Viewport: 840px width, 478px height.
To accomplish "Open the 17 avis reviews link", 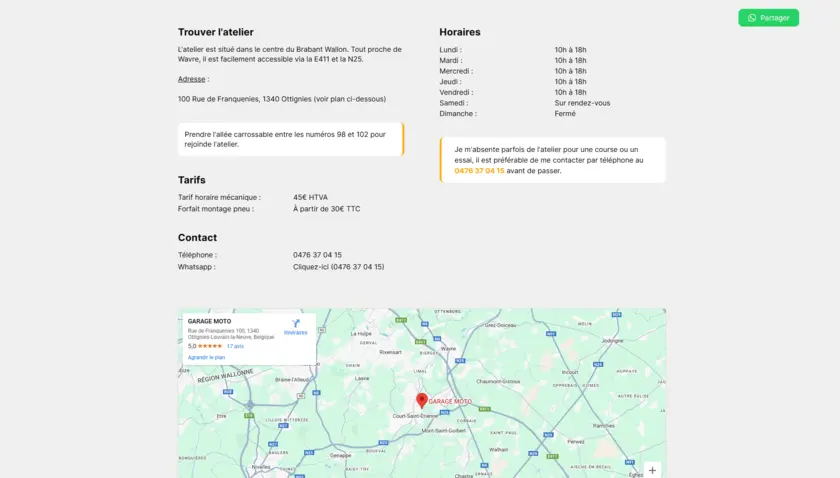I will [x=235, y=346].
